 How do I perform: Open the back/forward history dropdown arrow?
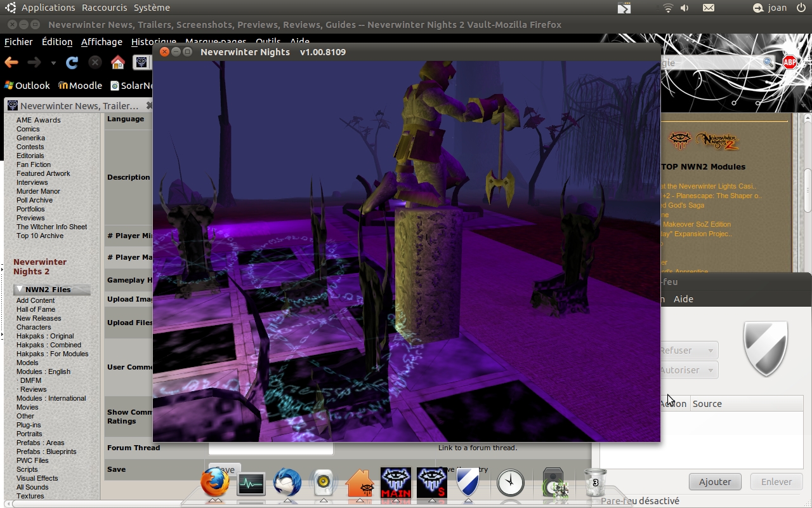[x=53, y=63]
